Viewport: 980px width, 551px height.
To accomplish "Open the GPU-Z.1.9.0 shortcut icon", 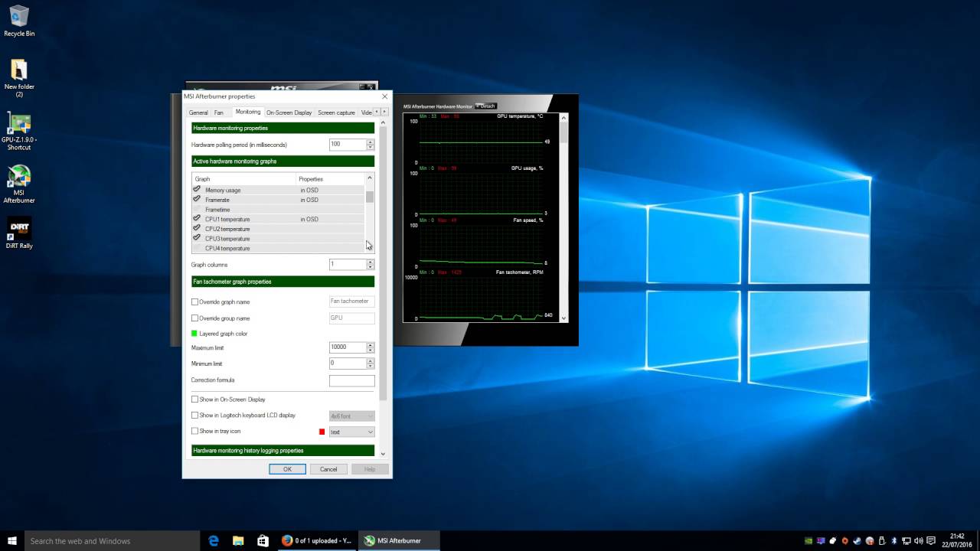I will click(x=19, y=131).
